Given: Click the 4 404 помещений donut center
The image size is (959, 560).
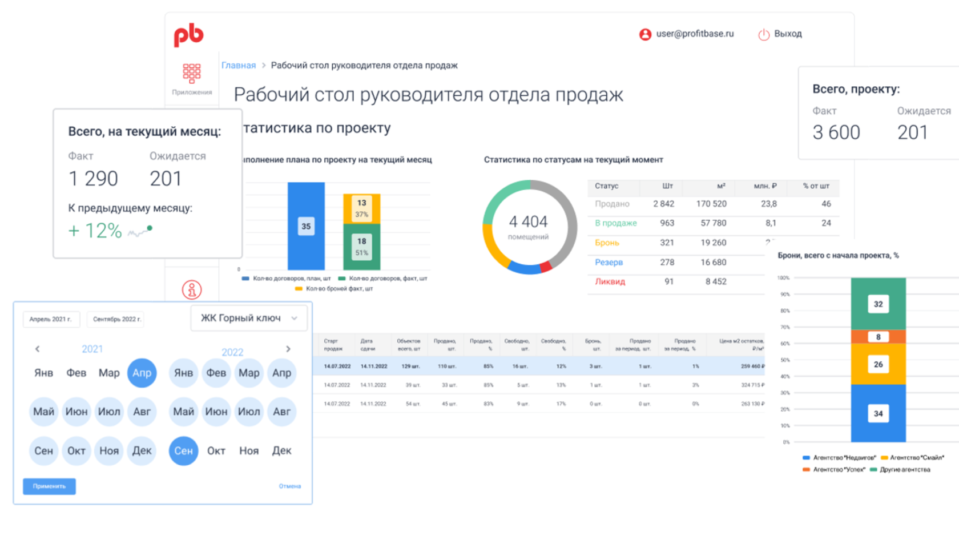Looking at the screenshot, I should [x=528, y=227].
